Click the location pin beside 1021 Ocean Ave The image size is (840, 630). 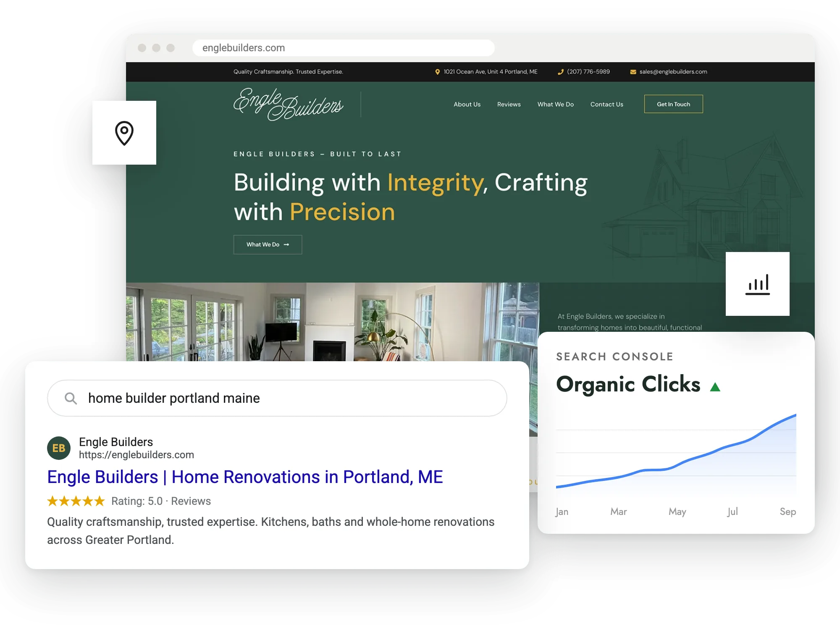[437, 72]
